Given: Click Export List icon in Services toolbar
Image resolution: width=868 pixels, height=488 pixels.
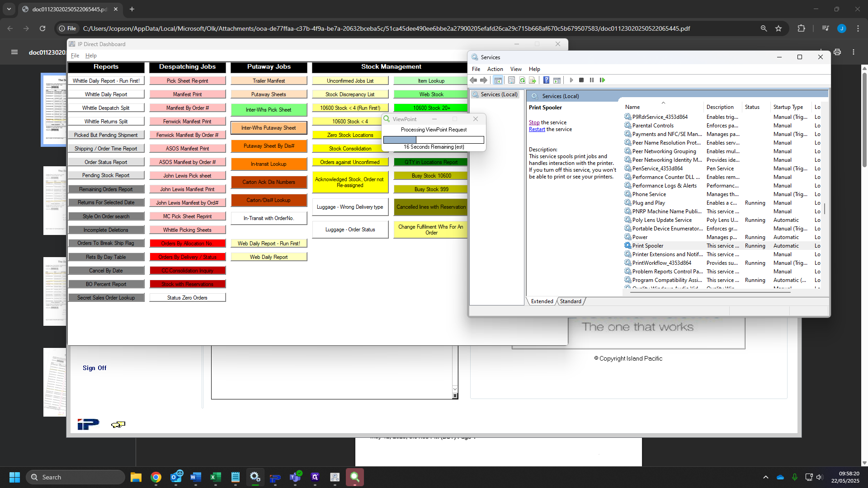Looking at the screenshot, I should click(x=533, y=80).
